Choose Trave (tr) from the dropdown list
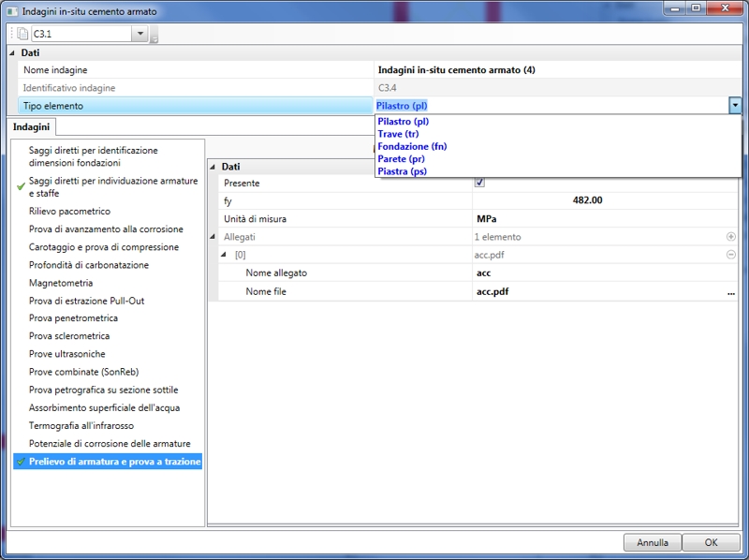The image size is (749, 560). [397, 134]
